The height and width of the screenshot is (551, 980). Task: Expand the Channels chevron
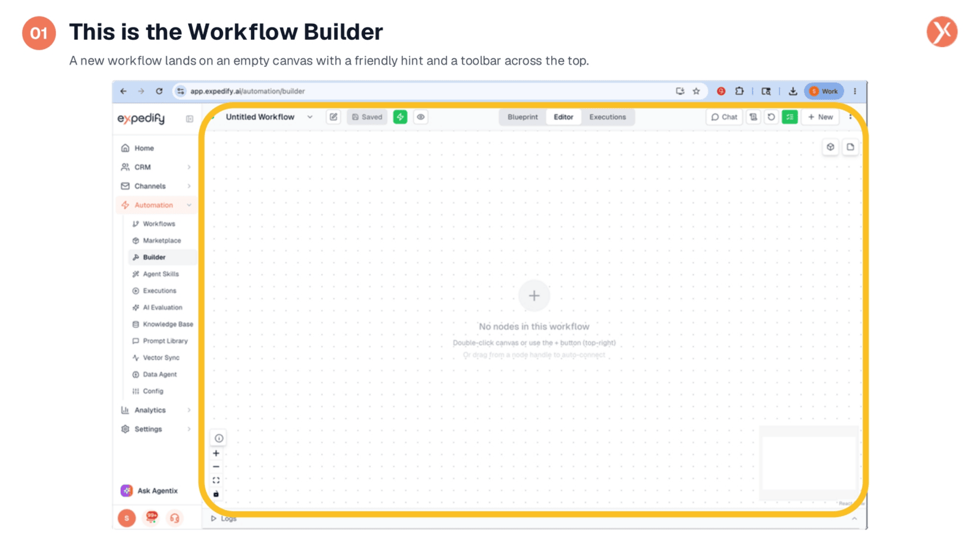[189, 186]
